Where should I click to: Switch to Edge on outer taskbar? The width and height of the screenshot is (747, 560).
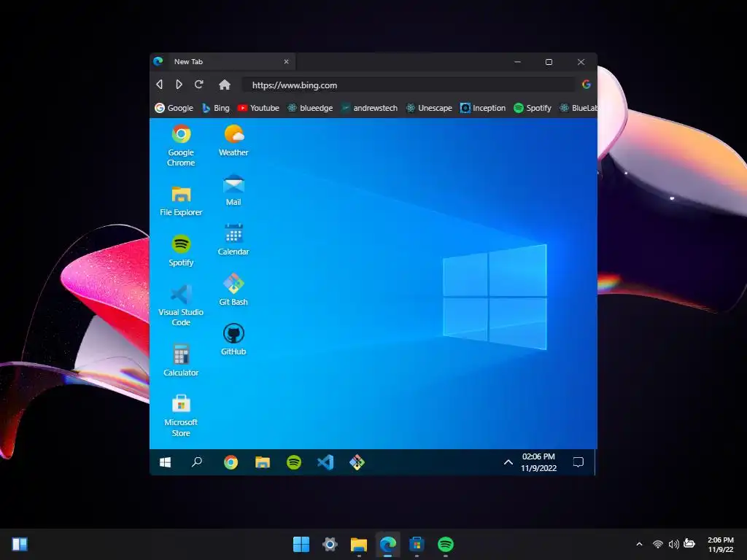tap(388, 544)
